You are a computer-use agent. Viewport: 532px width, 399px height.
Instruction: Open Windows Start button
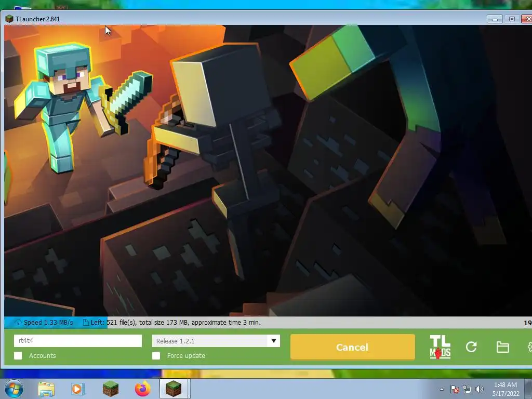[14, 389]
